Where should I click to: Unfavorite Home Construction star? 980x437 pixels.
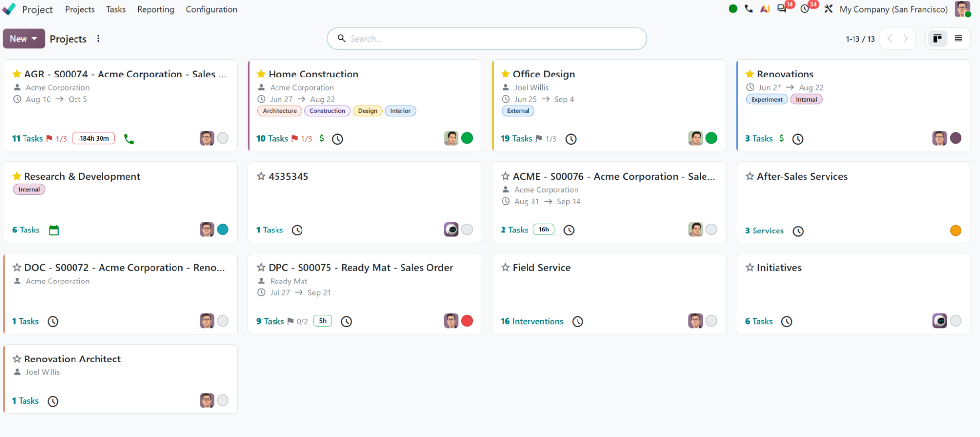(x=261, y=74)
